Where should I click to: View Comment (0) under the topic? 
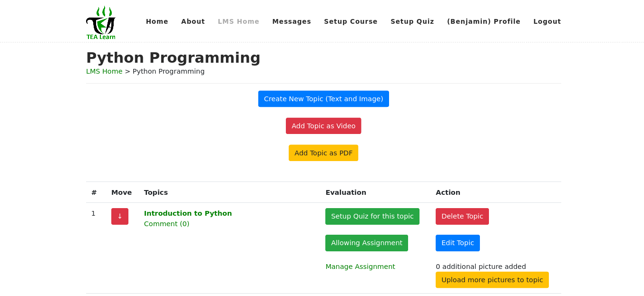pos(166,224)
